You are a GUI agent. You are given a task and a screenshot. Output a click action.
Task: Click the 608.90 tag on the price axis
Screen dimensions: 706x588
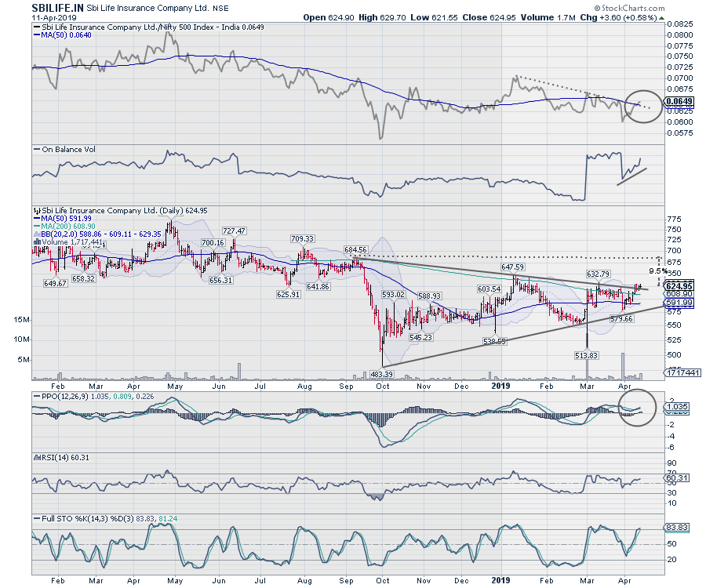pos(679,294)
